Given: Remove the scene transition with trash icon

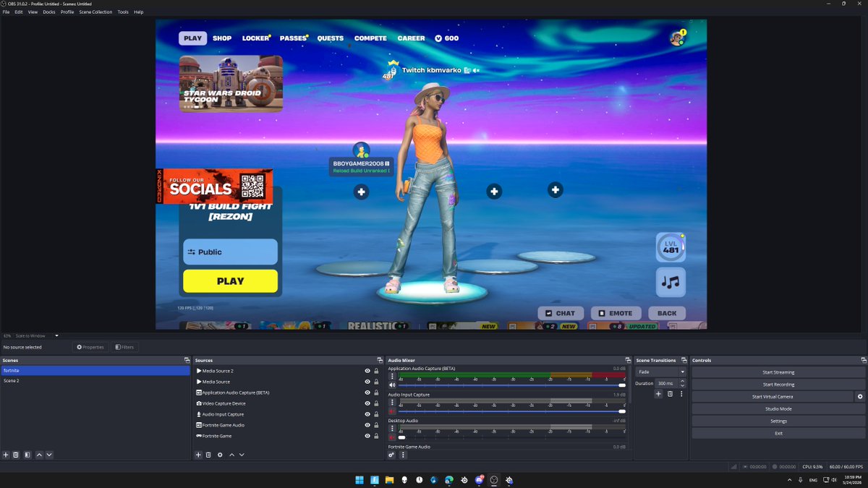Looking at the screenshot, I should pyautogui.click(x=670, y=394).
